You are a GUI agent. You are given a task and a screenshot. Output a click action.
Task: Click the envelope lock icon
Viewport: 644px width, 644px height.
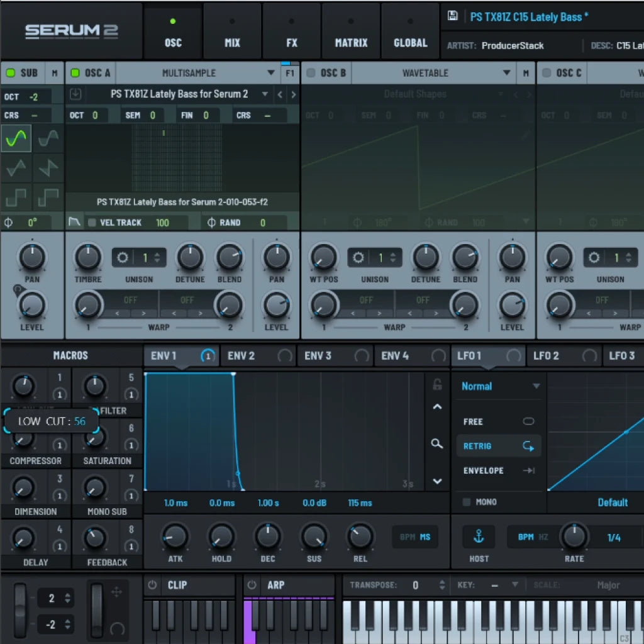437,385
